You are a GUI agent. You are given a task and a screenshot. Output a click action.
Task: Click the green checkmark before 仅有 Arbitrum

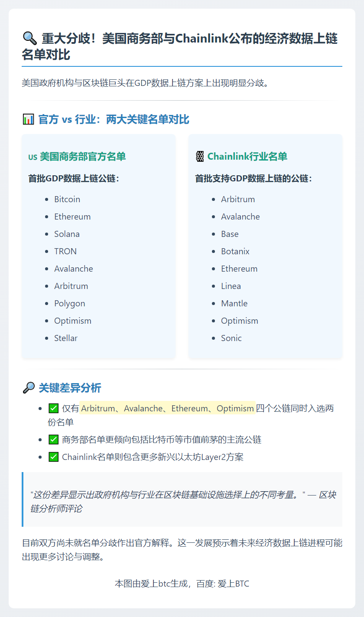tap(53, 408)
